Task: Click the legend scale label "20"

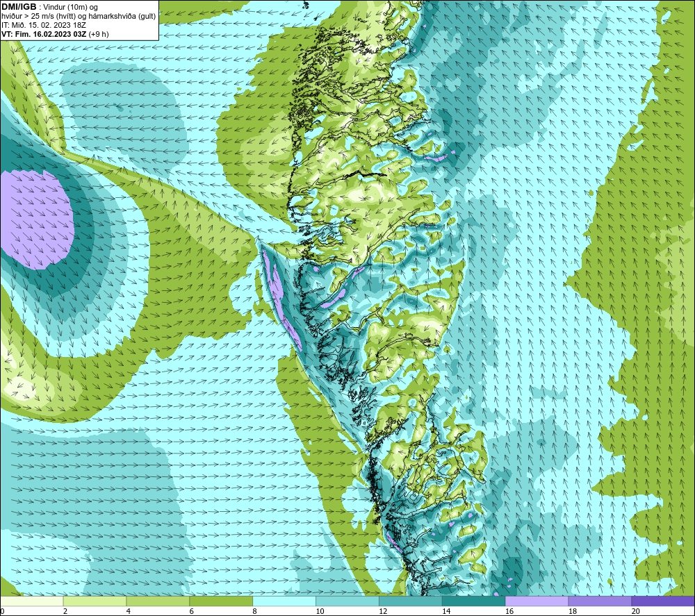Action: coord(636,611)
